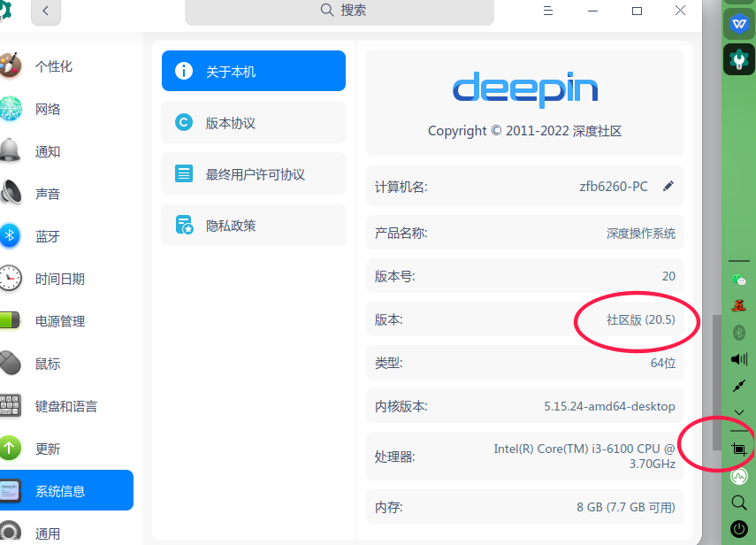Select the 鼠标 mouse module

click(47, 364)
